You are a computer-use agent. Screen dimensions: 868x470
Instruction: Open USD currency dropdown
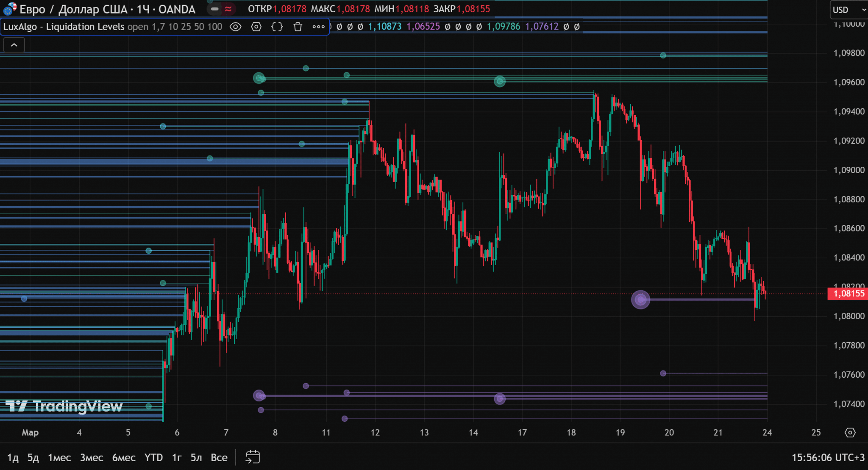pyautogui.click(x=848, y=10)
